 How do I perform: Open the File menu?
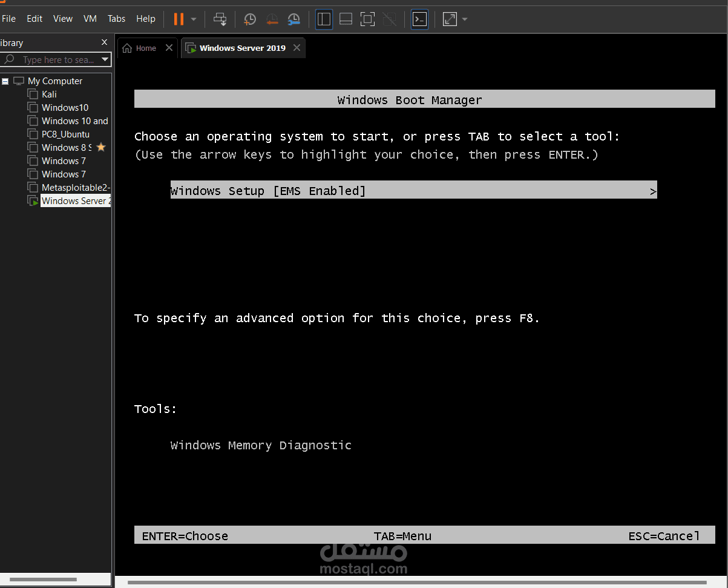[x=8, y=19]
